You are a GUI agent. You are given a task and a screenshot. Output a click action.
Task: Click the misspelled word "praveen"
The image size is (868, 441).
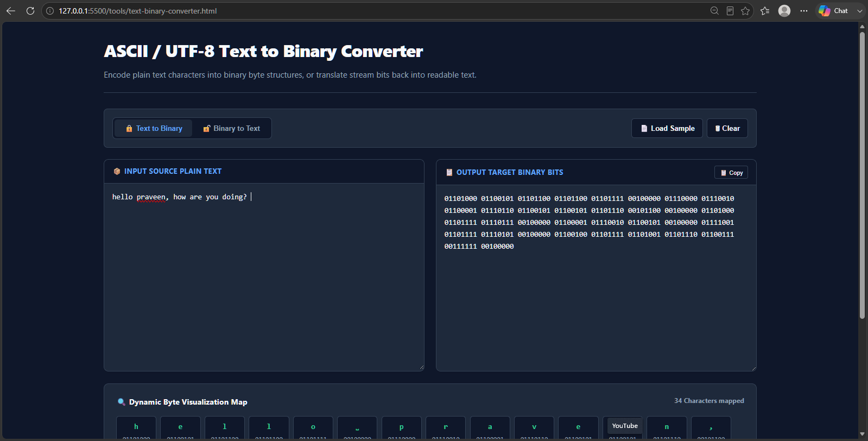pos(151,197)
